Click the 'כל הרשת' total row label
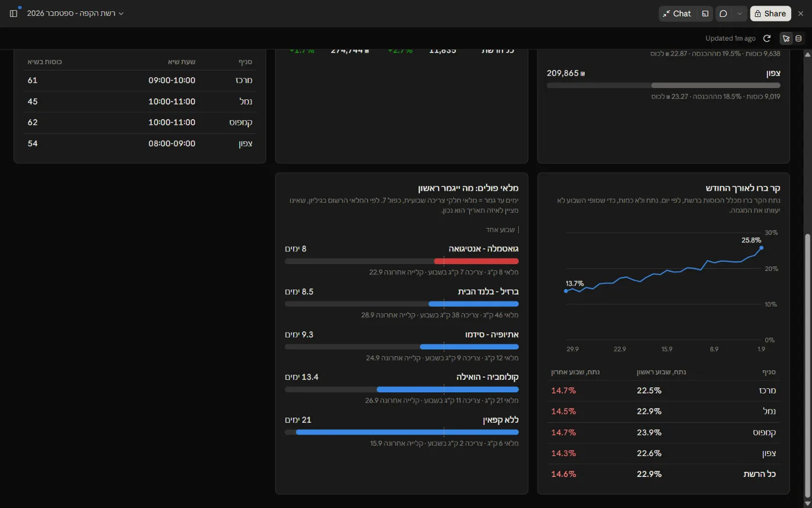Screen dimensions: 812x508 tap(760, 474)
